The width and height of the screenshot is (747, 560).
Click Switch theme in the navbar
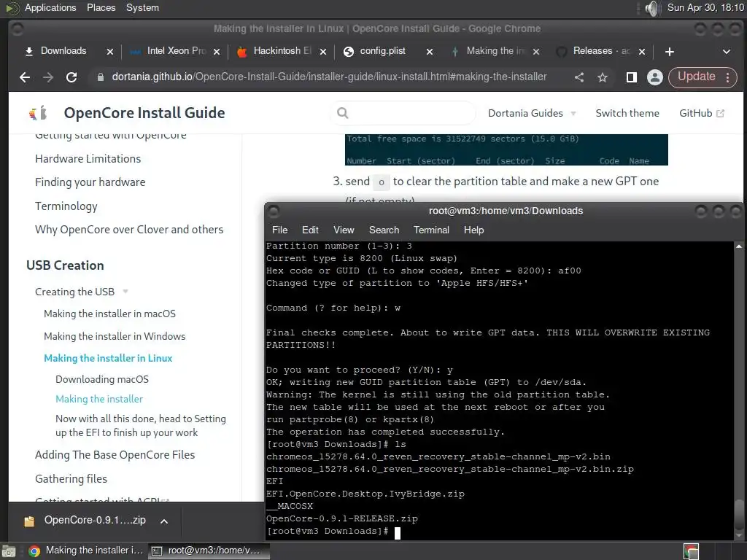pyautogui.click(x=627, y=113)
